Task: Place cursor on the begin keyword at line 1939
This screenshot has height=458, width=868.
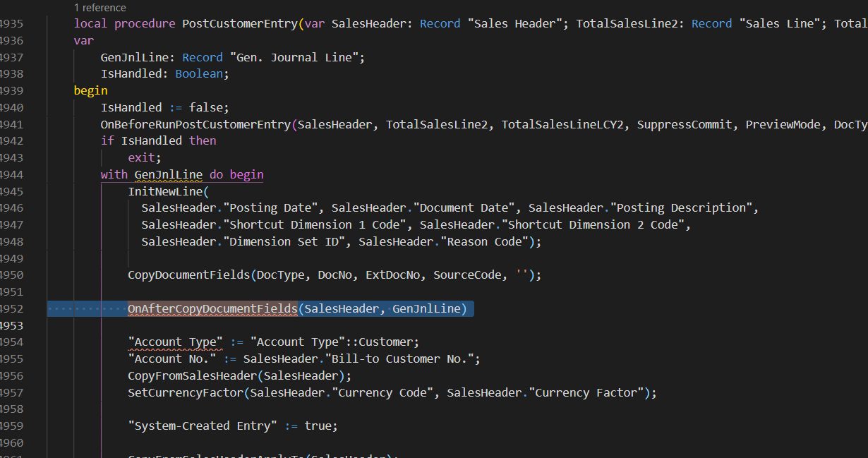Action: click(x=90, y=90)
